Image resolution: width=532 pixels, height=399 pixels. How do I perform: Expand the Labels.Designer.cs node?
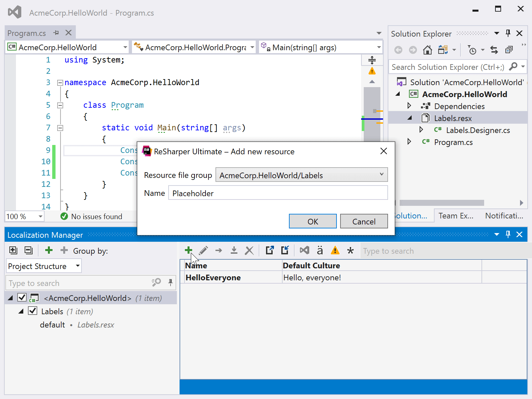[x=421, y=130]
